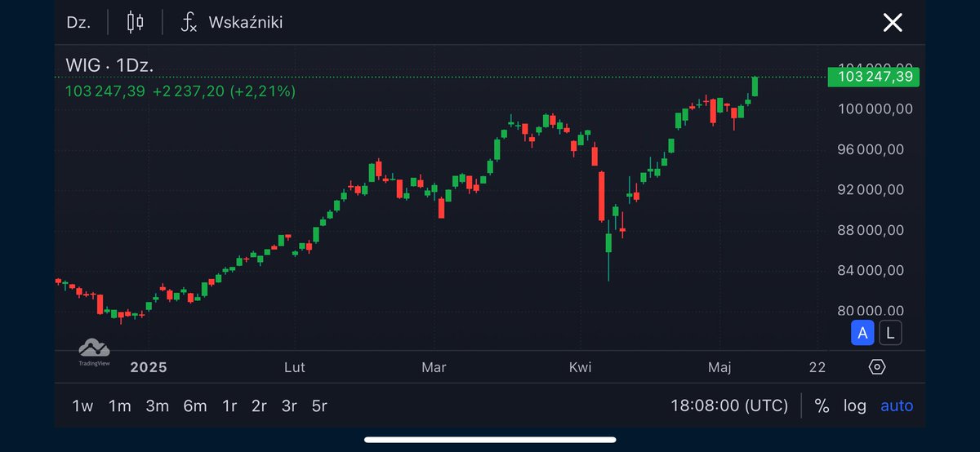Screen dimensions: 980x452
Task: Select the Maj label on time axis
Action: coord(719,367)
